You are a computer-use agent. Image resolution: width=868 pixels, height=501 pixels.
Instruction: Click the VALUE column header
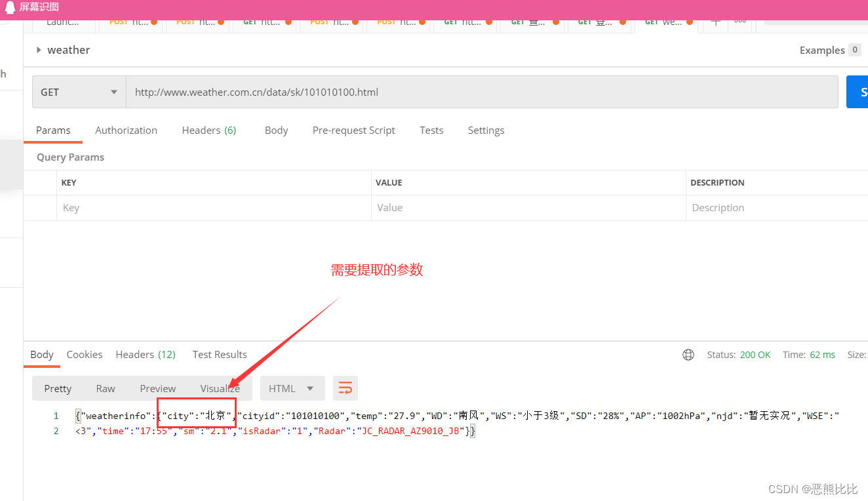pos(389,182)
